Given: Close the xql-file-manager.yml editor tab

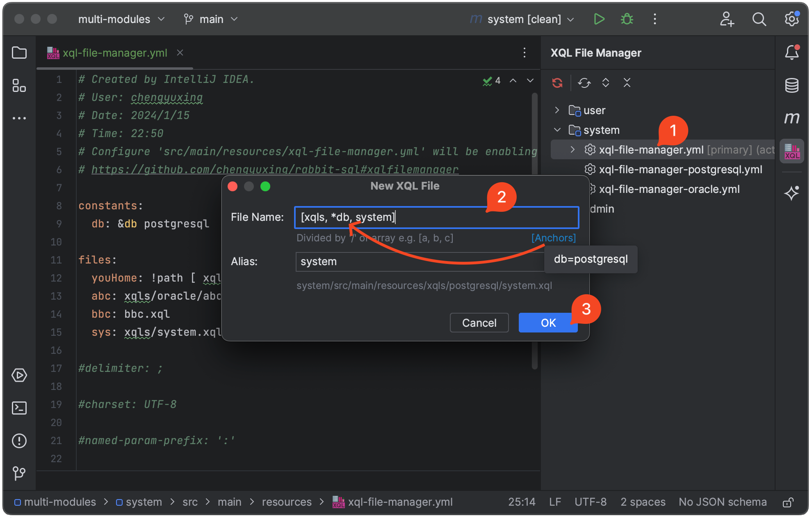Looking at the screenshot, I should (180, 53).
